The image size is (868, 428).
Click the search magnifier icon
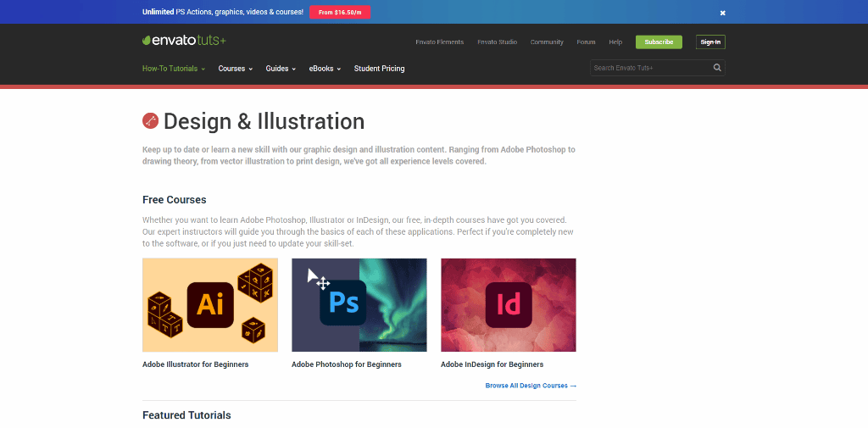[x=717, y=68]
